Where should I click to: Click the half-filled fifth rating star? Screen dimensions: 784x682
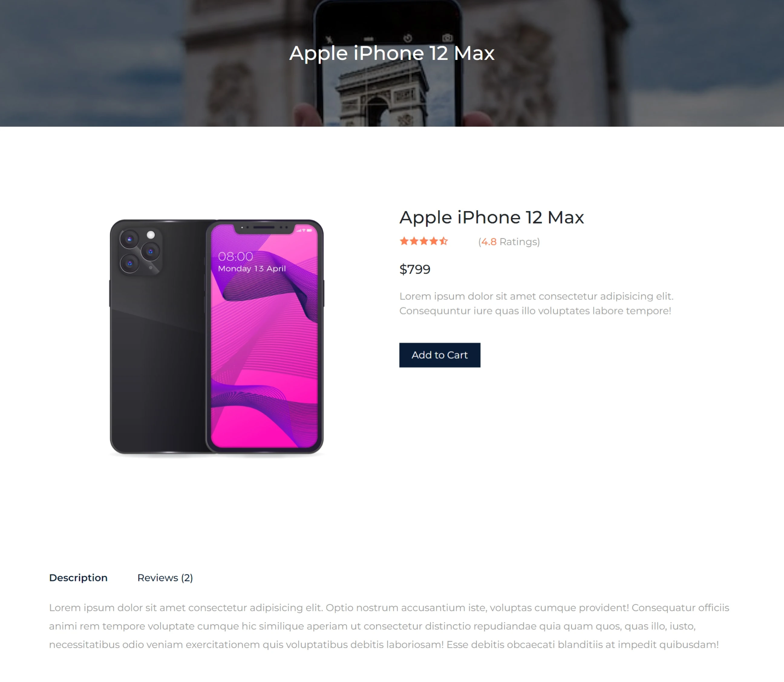[x=444, y=241]
